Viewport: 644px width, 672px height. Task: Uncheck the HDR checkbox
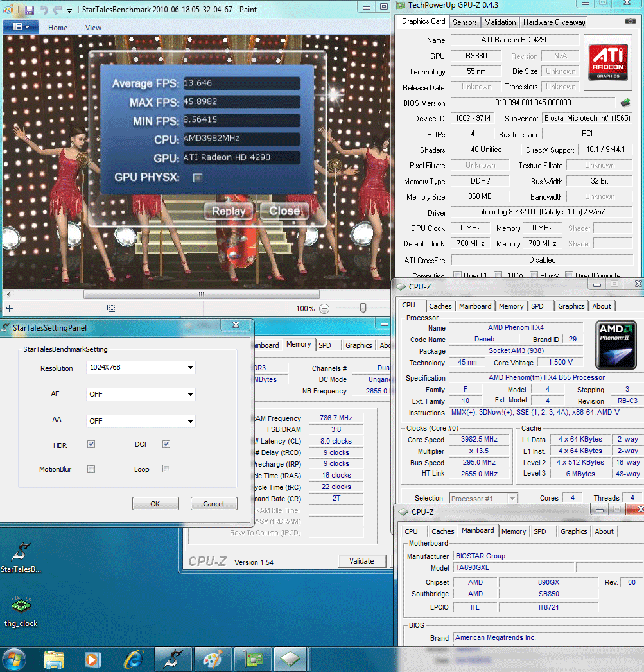[91, 444]
